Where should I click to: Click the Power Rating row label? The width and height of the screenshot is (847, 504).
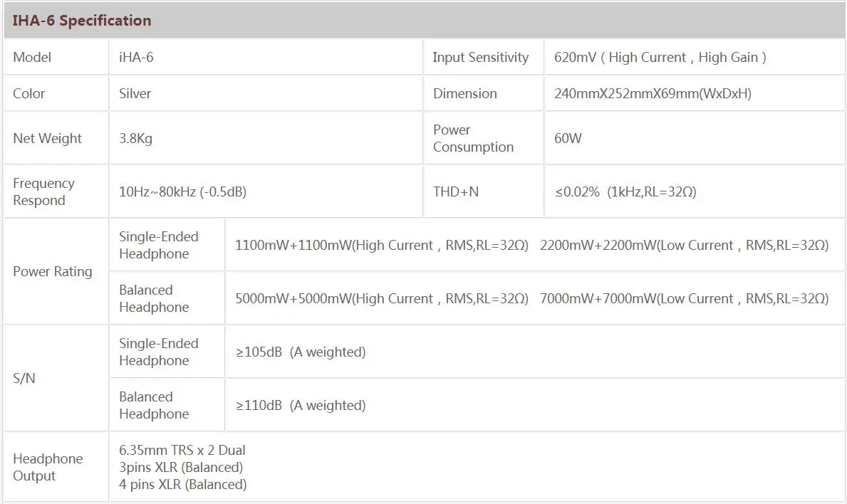53,271
